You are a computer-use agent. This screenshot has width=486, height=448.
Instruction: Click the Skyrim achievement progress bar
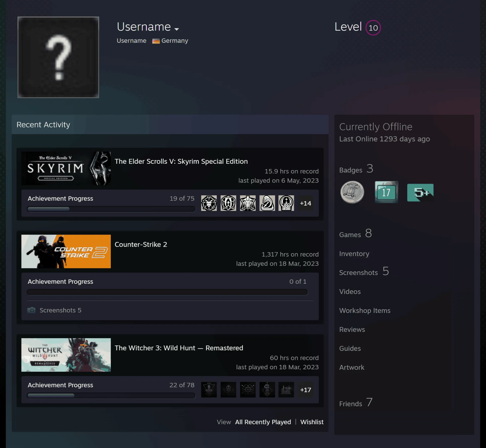pos(111,209)
